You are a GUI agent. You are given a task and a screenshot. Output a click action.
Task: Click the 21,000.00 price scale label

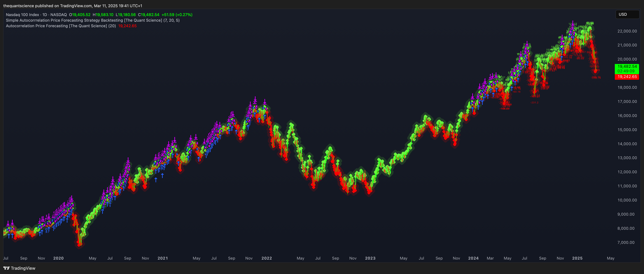(627, 45)
